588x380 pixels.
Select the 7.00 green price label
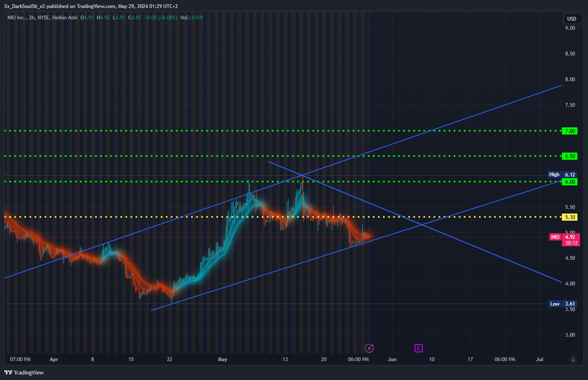pos(569,131)
